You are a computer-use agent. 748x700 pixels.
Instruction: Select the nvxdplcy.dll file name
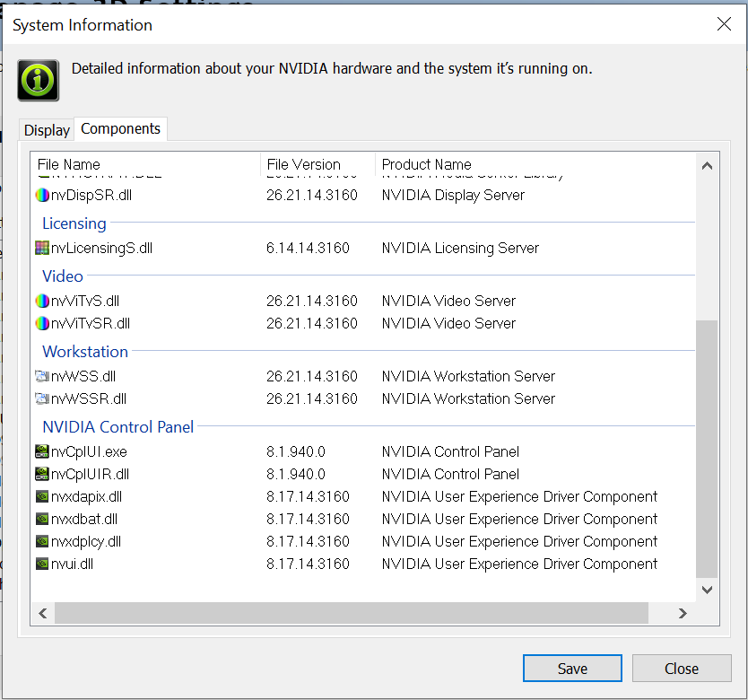(86, 541)
